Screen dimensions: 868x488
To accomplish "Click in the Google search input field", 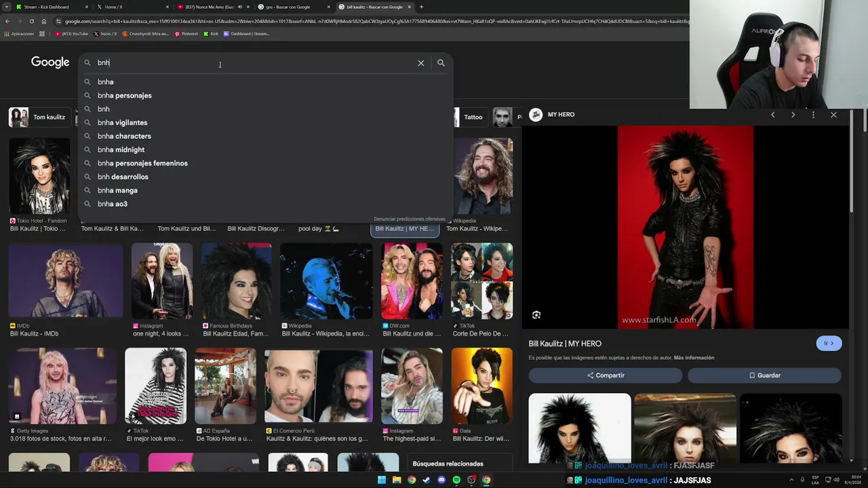I will [x=254, y=63].
